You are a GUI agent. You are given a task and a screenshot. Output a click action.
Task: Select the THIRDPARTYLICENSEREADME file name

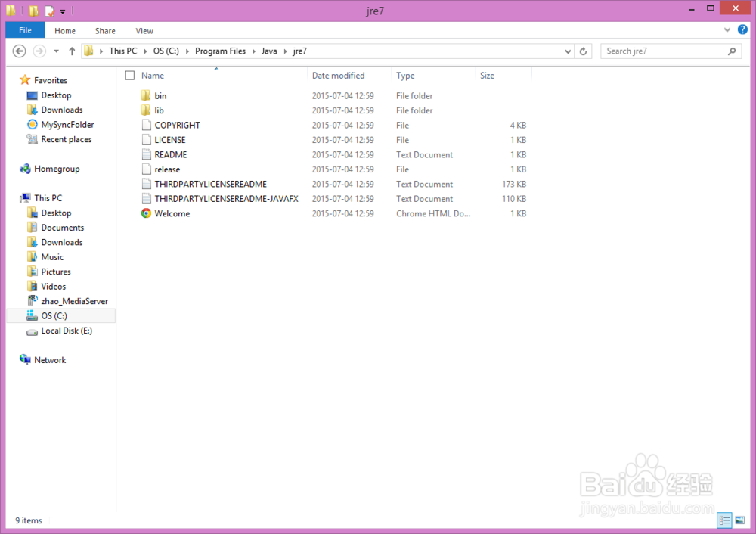[211, 185]
